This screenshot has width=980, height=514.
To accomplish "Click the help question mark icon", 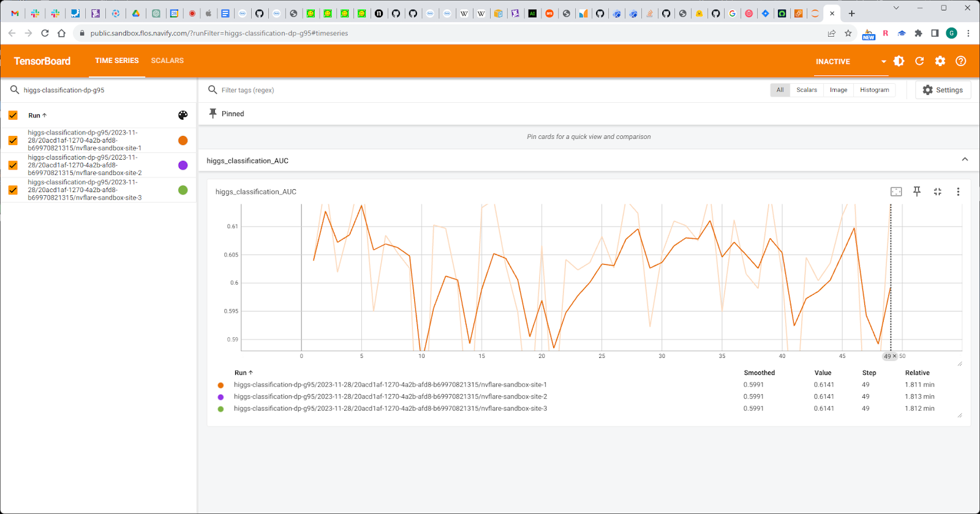I will [961, 61].
